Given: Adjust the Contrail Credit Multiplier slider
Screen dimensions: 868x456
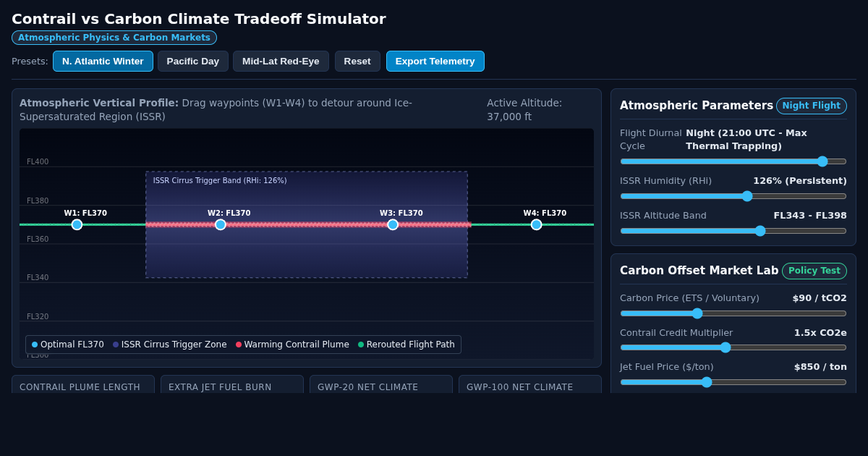Looking at the screenshot, I should [x=733, y=347].
